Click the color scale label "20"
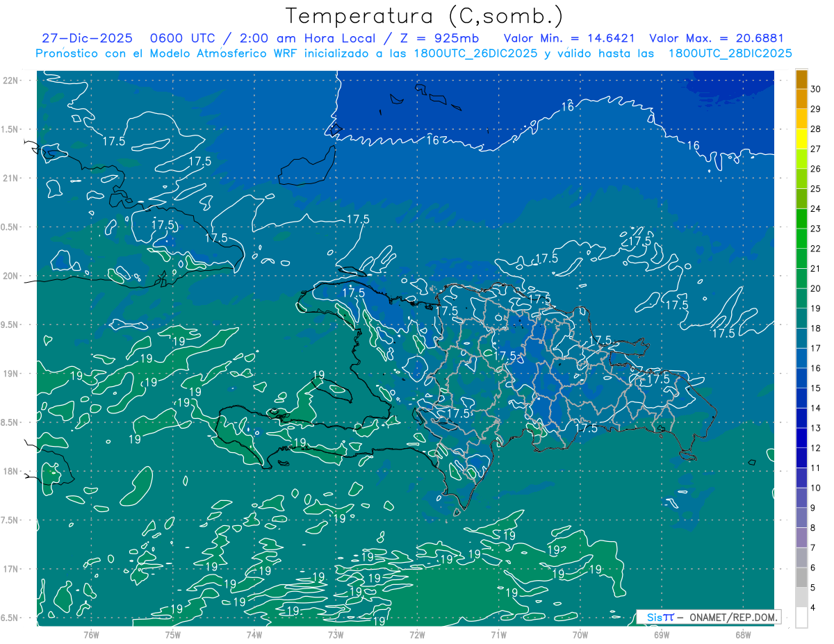834x644 pixels. pyautogui.click(x=816, y=288)
